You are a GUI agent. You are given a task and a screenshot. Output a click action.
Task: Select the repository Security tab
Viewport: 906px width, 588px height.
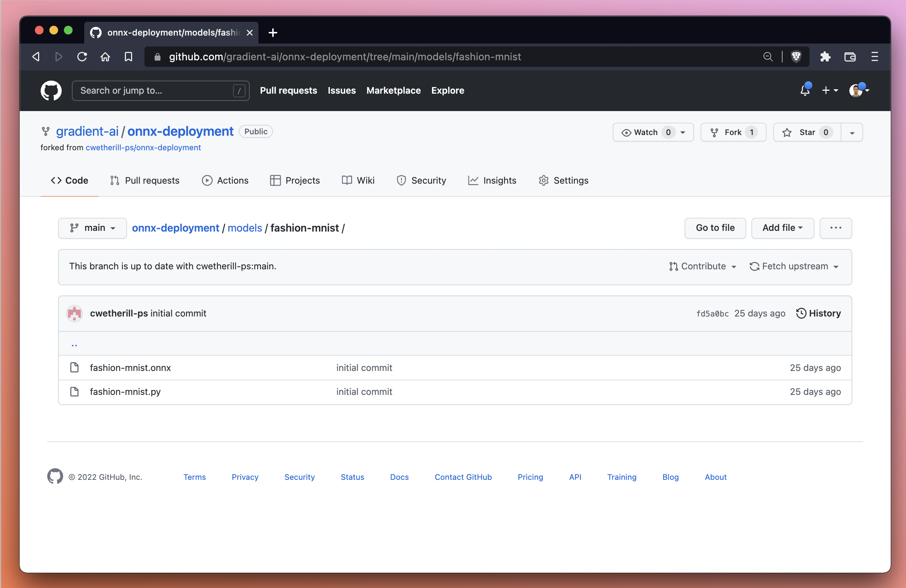coord(421,180)
